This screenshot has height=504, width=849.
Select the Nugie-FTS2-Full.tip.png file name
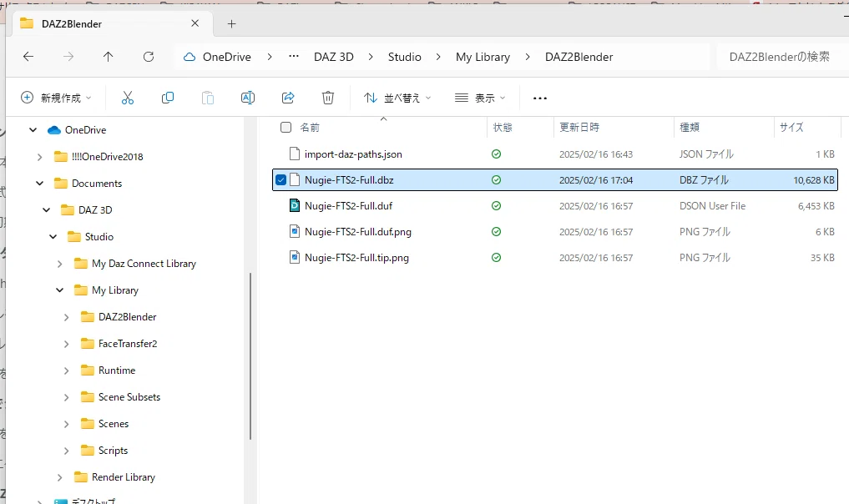pos(356,258)
